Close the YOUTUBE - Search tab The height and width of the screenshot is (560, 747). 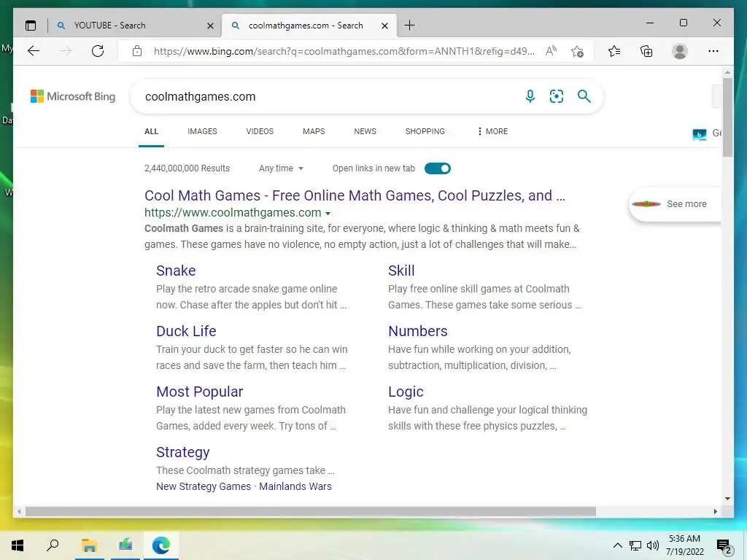coord(210,26)
